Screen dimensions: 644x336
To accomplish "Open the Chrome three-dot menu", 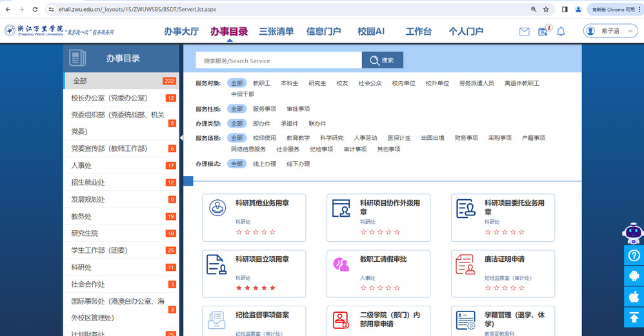I will click(x=635, y=10).
